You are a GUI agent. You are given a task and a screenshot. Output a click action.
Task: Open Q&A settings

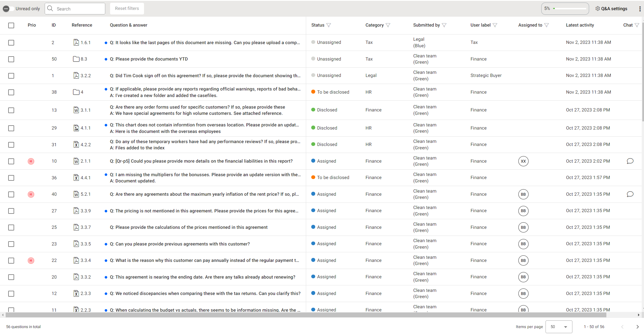(611, 9)
